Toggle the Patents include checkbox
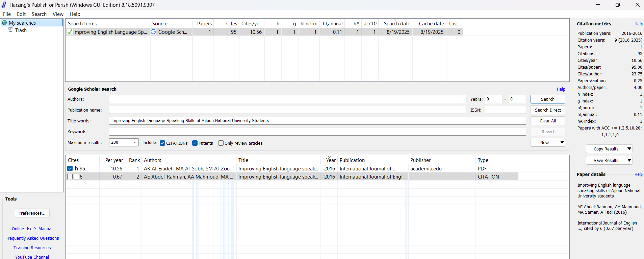 pyautogui.click(x=195, y=143)
